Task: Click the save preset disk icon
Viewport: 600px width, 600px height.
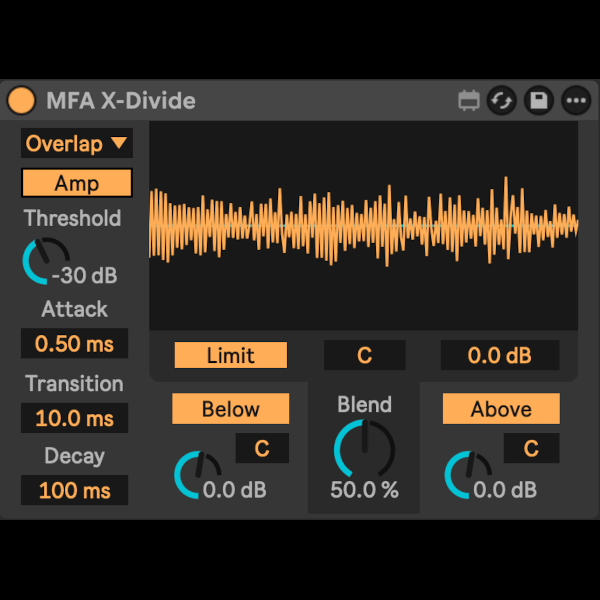Action: 539,101
